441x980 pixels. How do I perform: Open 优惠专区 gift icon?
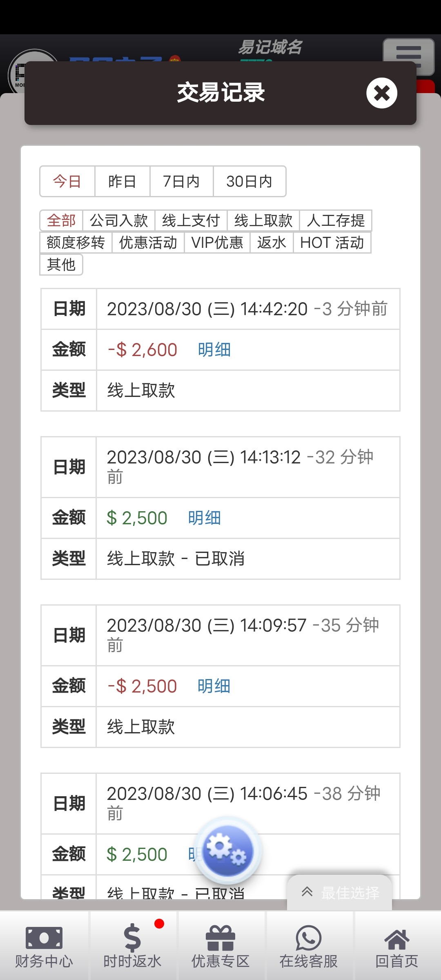coord(220,946)
